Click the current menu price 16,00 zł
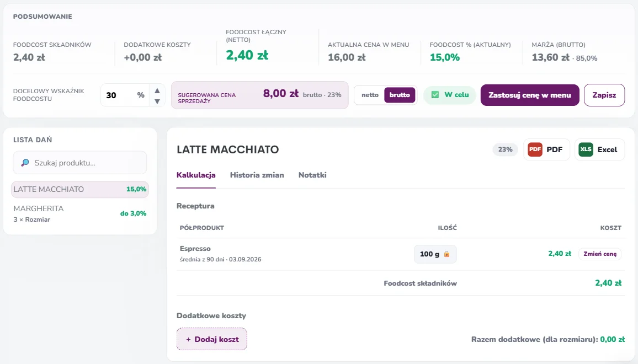Viewport: 638px width, 364px height. click(x=347, y=57)
